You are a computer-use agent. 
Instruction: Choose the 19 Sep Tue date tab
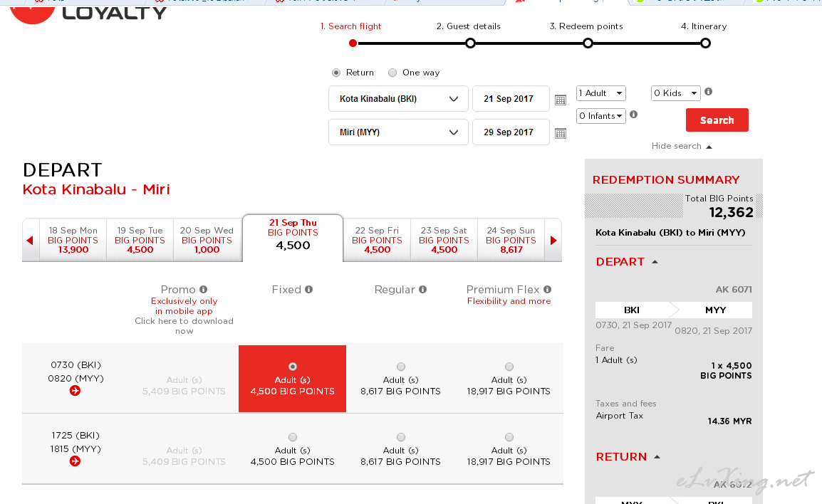click(x=140, y=240)
